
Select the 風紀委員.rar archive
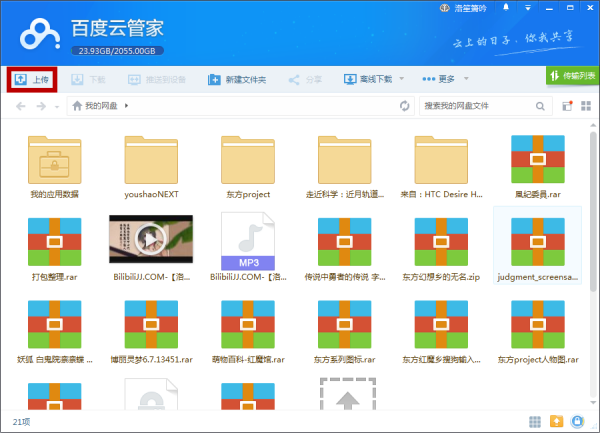coord(538,167)
